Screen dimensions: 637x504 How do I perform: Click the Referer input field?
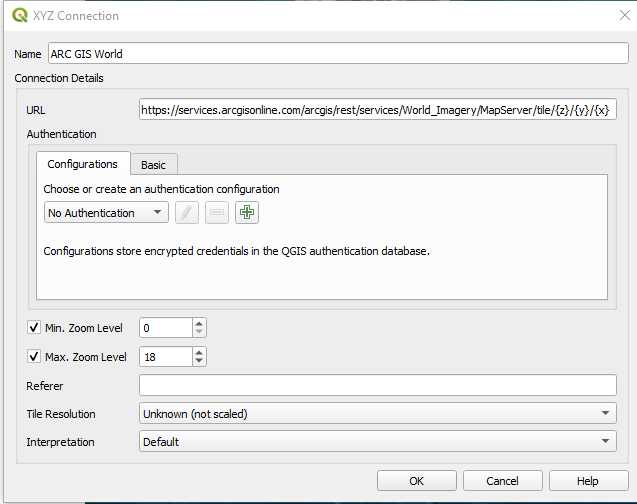click(377, 385)
